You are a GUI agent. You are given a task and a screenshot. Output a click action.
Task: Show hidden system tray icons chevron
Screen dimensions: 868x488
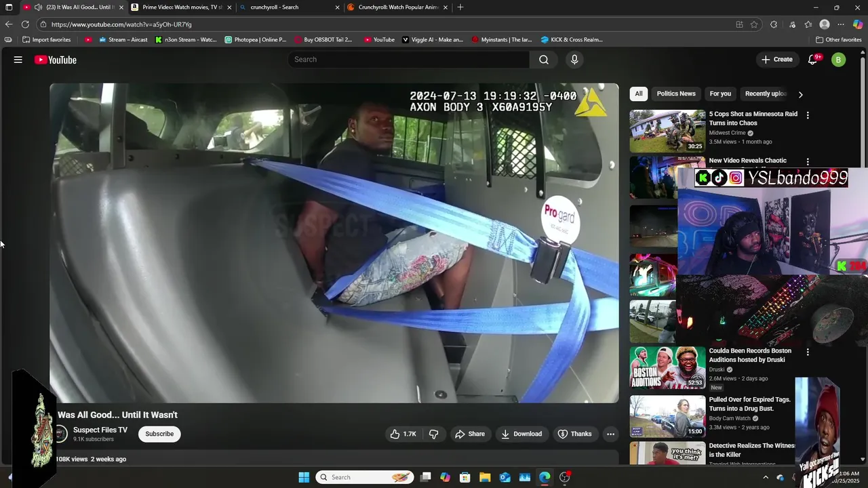coord(766,477)
